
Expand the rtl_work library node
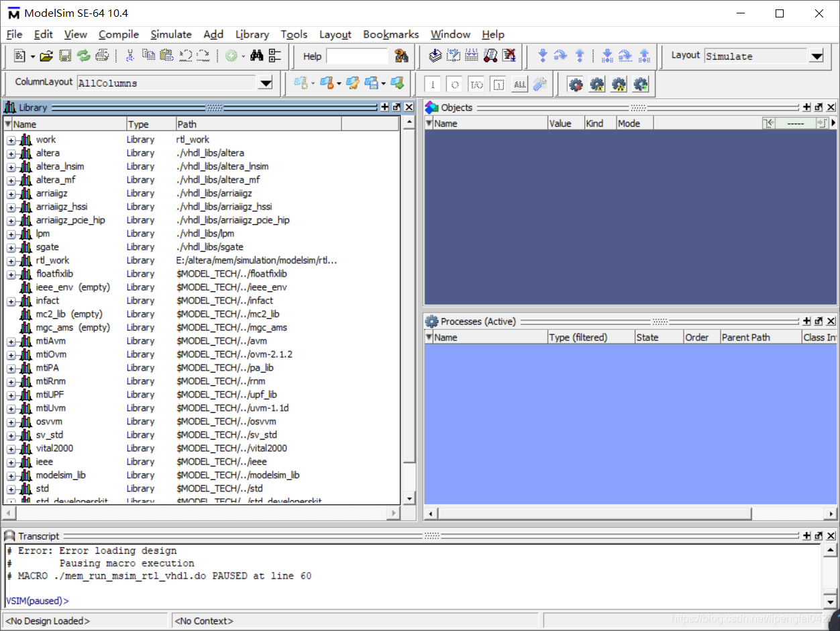click(x=11, y=260)
